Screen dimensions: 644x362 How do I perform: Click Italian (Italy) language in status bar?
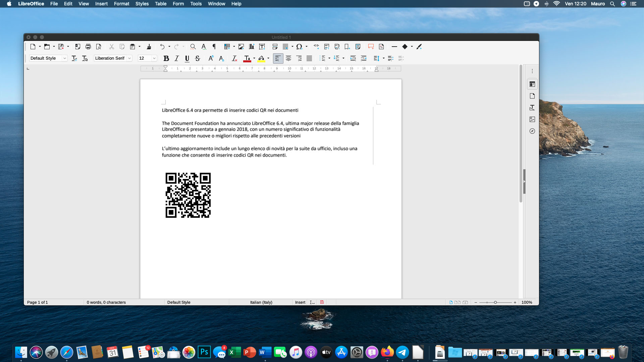pyautogui.click(x=261, y=302)
